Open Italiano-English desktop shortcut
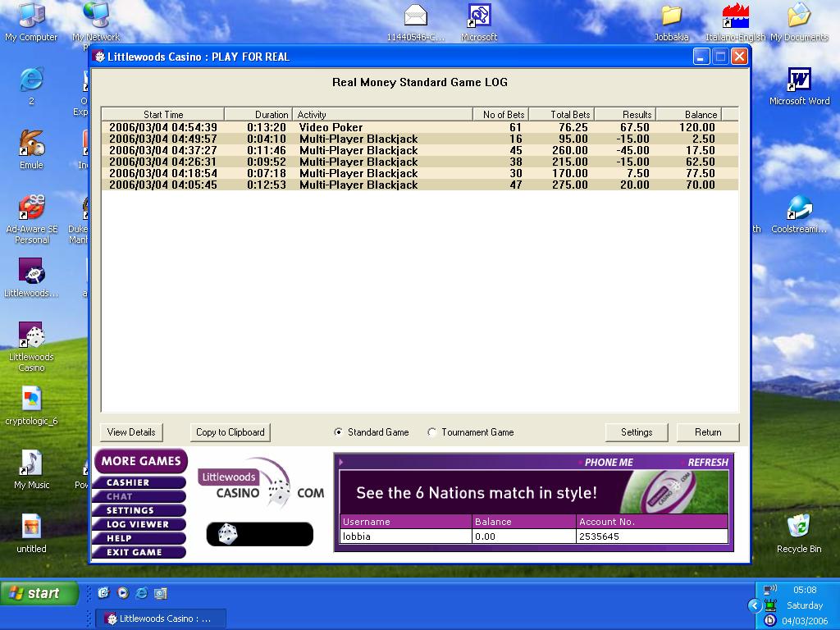Image resolution: width=840 pixels, height=630 pixels. 735,21
